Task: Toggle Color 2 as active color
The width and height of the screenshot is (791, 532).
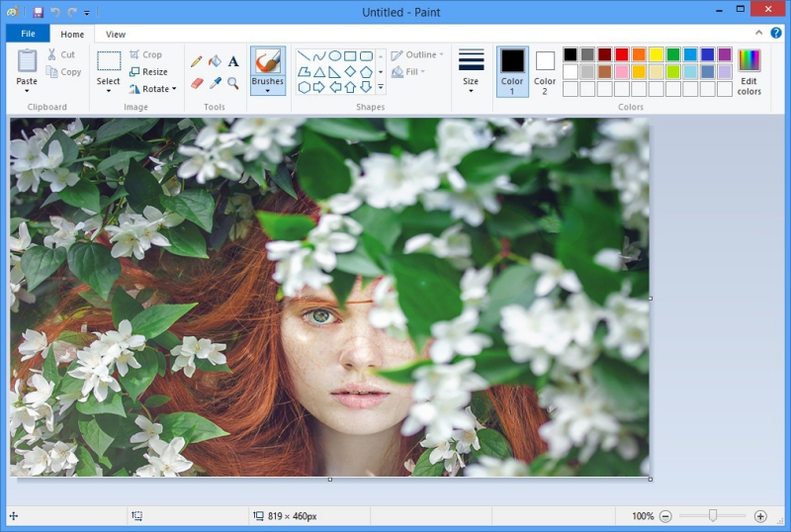Action: click(x=545, y=71)
